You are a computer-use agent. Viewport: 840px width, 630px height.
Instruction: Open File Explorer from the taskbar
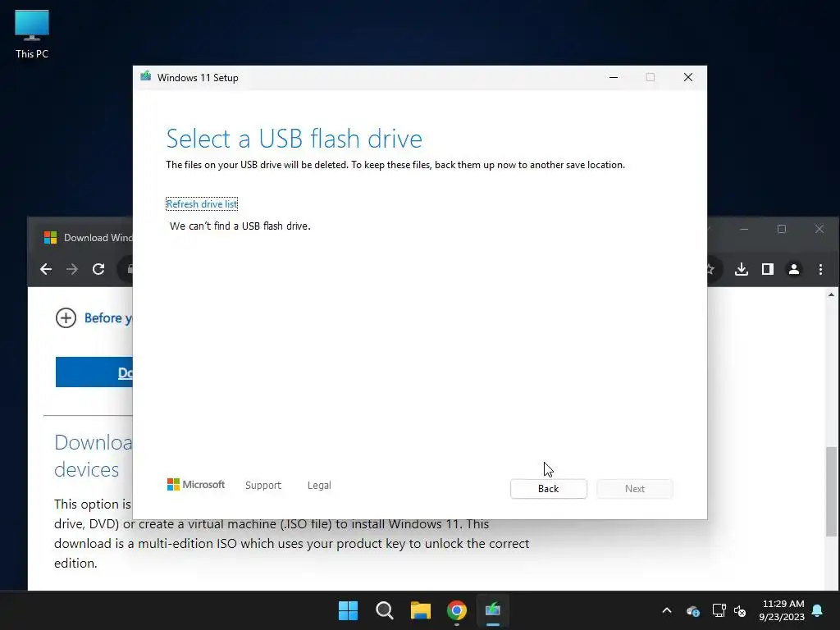421,610
